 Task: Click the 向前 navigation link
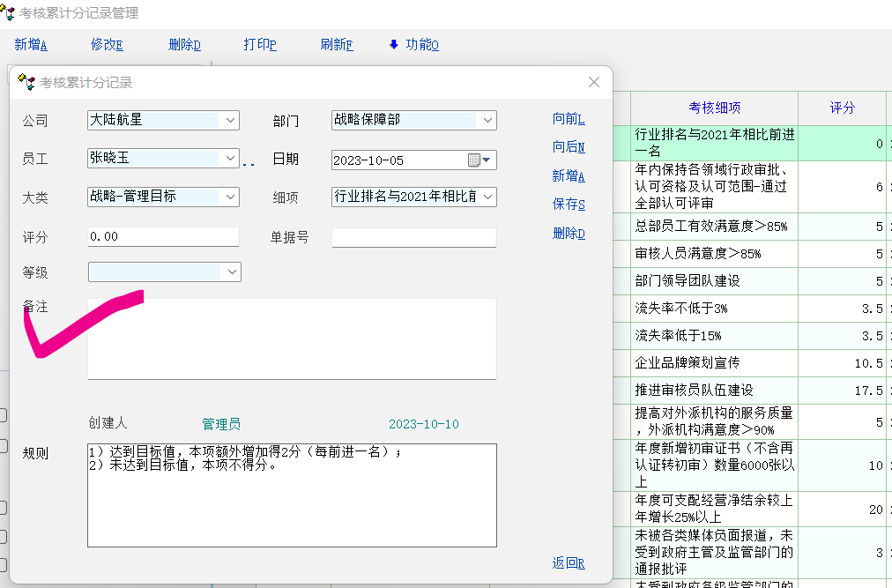click(569, 119)
